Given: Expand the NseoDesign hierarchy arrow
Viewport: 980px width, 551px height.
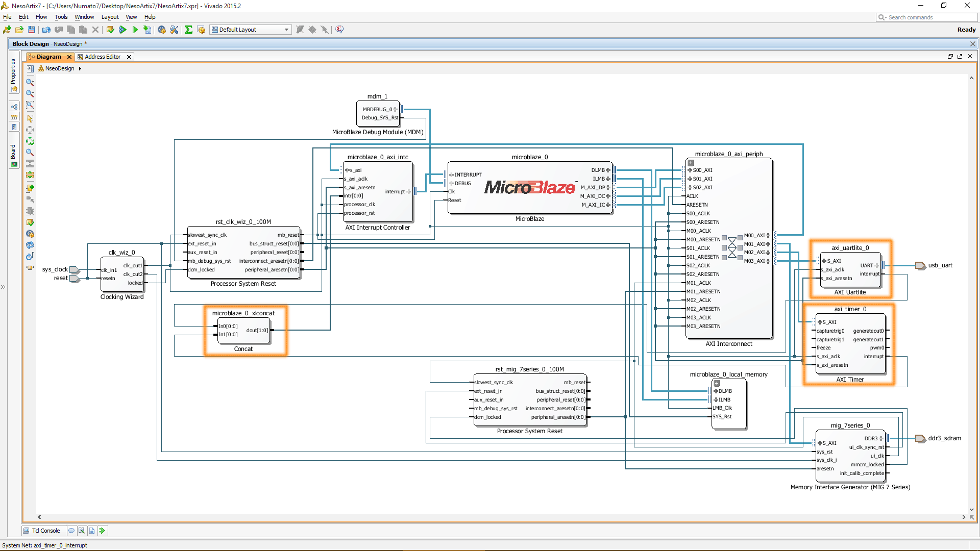Looking at the screenshot, I should pyautogui.click(x=80, y=68).
